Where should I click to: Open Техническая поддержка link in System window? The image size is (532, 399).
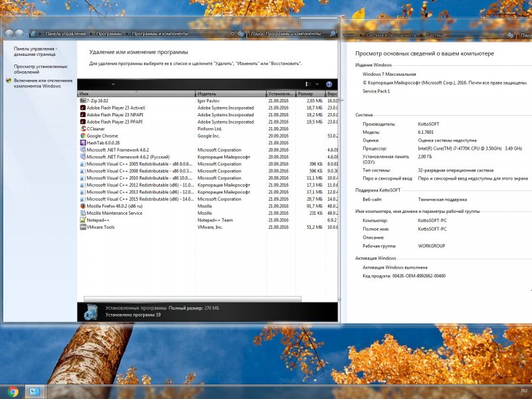(x=442, y=199)
